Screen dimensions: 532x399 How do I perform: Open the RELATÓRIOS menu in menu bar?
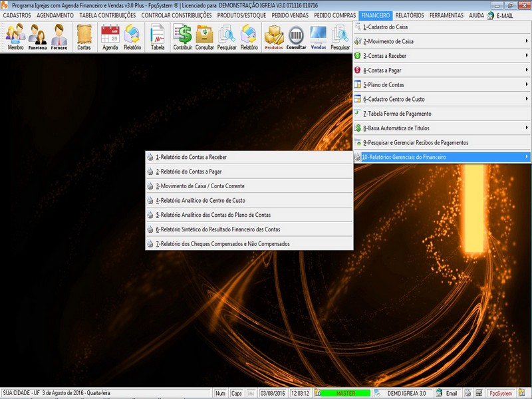pos(410,15)
